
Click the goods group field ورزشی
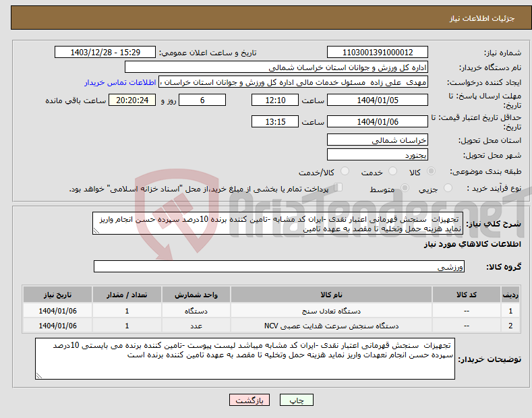(279, 267)
